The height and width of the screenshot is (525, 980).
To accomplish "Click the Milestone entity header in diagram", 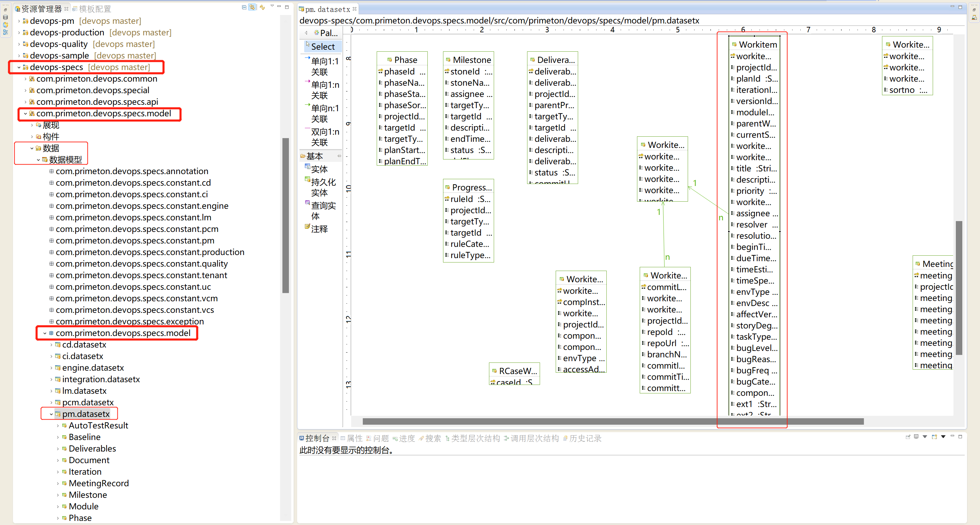I will coord(472,60).
